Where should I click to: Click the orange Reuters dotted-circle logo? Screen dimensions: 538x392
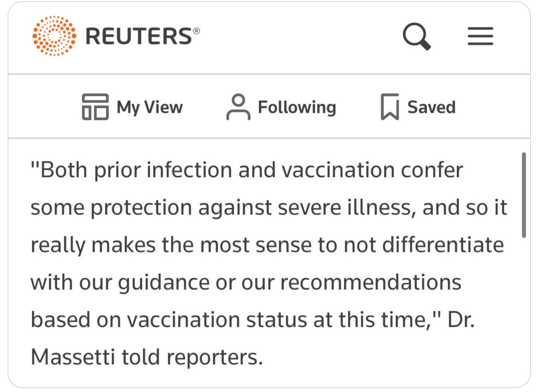(x=54, y=36)
